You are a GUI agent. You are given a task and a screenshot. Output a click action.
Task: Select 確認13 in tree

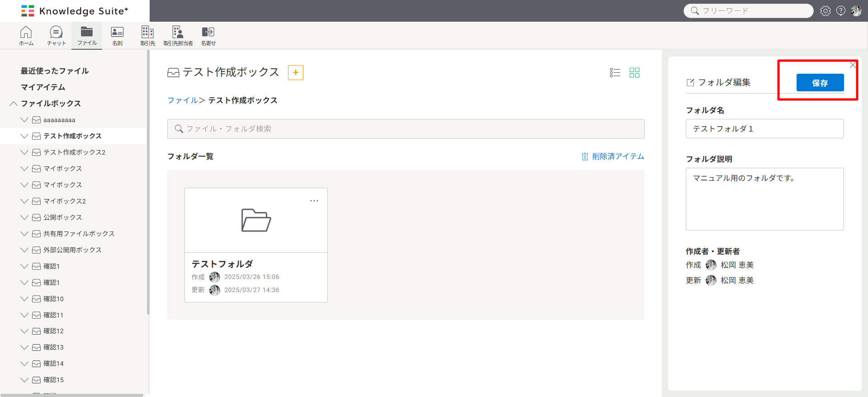click(53, 347)
